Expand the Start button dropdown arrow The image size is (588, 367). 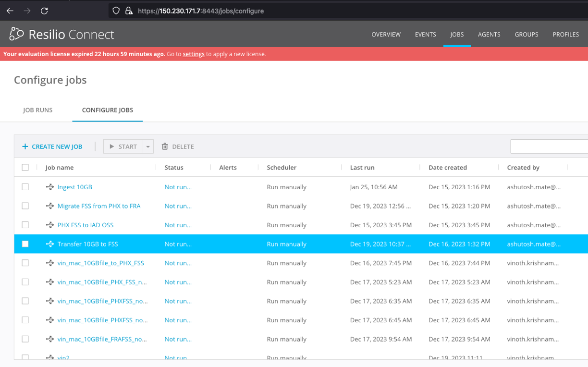point(147,146)
